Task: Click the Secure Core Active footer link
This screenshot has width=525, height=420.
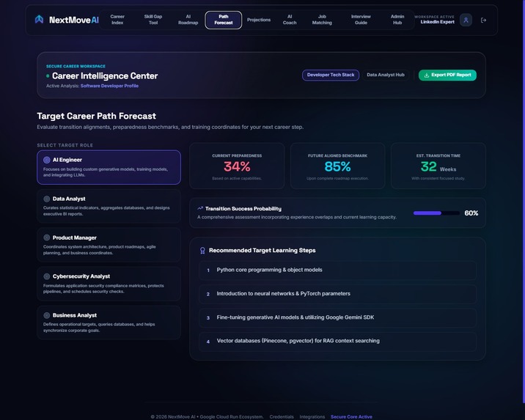Action: pos(351,416)
